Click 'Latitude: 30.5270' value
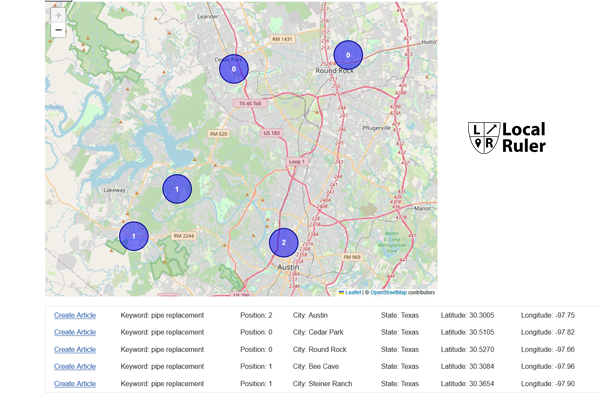The image size is (600, 400). pos(468,349)
